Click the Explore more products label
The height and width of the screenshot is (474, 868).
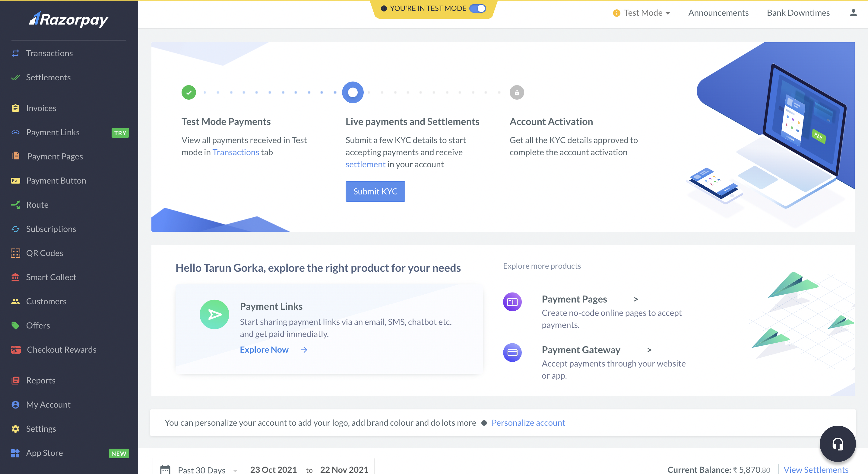coord(542,266)
